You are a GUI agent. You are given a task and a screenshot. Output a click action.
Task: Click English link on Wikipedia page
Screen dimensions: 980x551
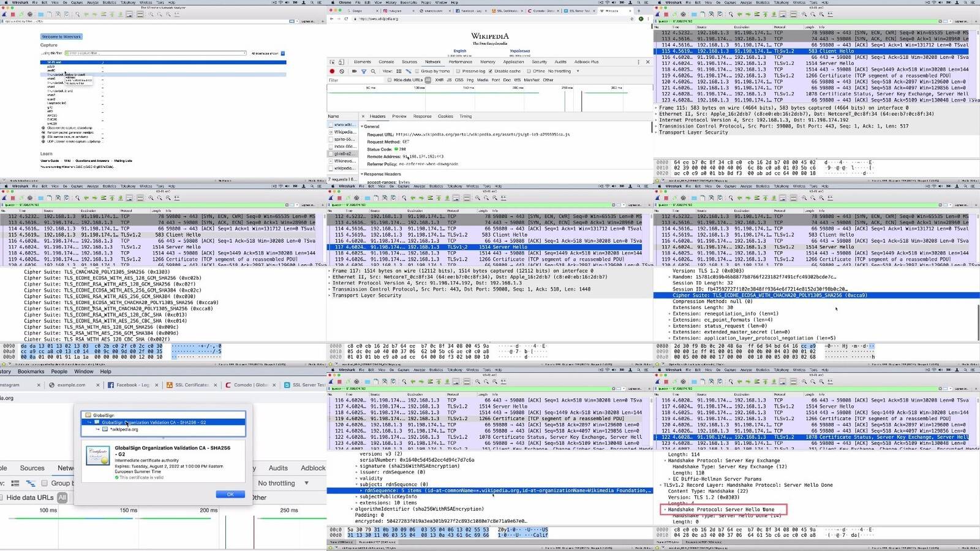coord(459,51)
